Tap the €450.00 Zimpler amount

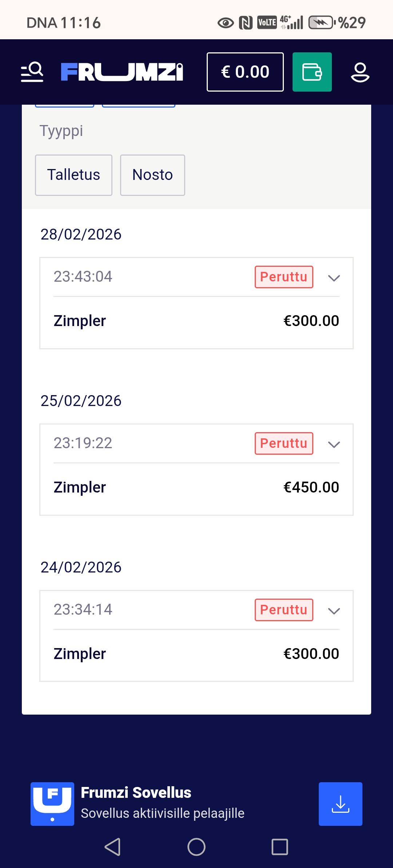pyautogui.click(x=311, y=487)
